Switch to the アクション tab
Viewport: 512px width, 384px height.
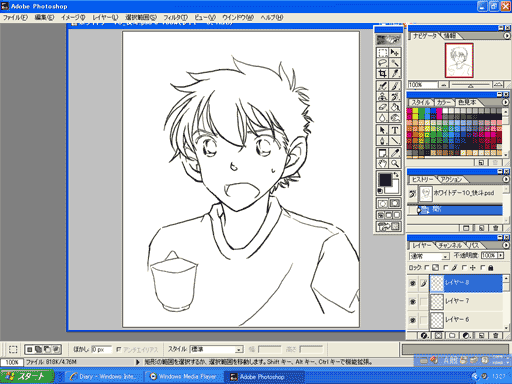click(x=451, y=180)
